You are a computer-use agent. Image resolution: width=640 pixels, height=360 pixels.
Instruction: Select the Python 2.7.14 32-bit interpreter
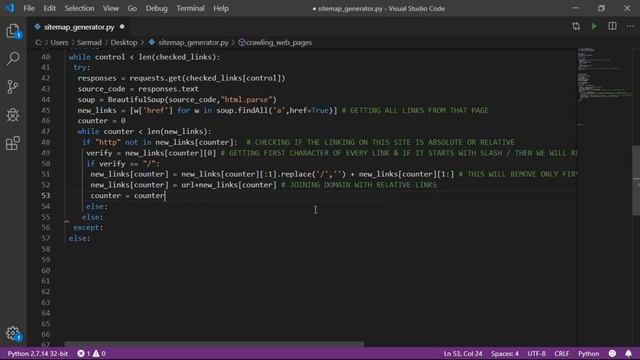coord(38,353)
